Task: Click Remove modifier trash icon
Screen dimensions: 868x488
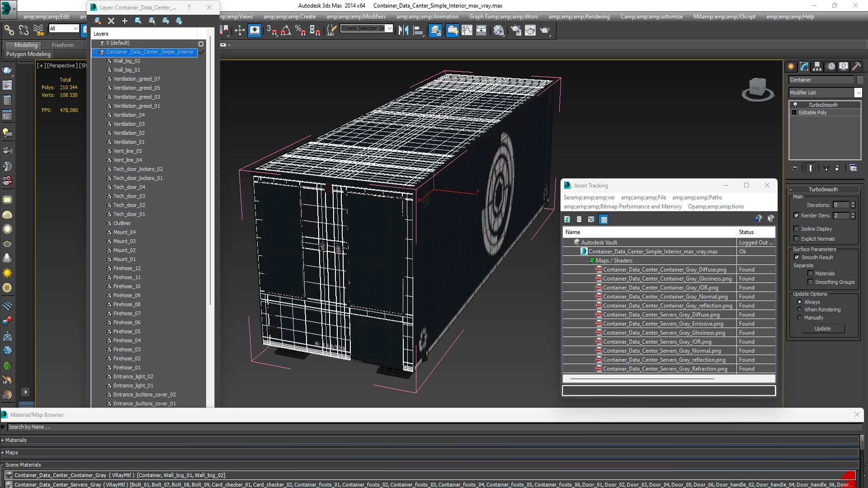Action: coord(837,168)
